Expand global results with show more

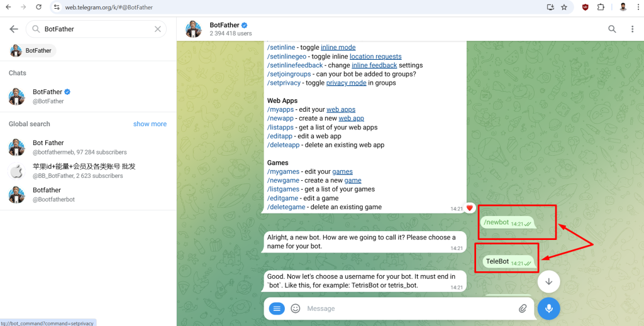150,124
